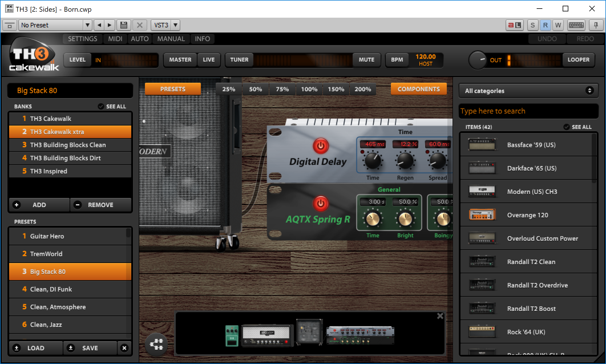606x364 pixels.
Task: Click the component search field
Action: pos(528,111)
